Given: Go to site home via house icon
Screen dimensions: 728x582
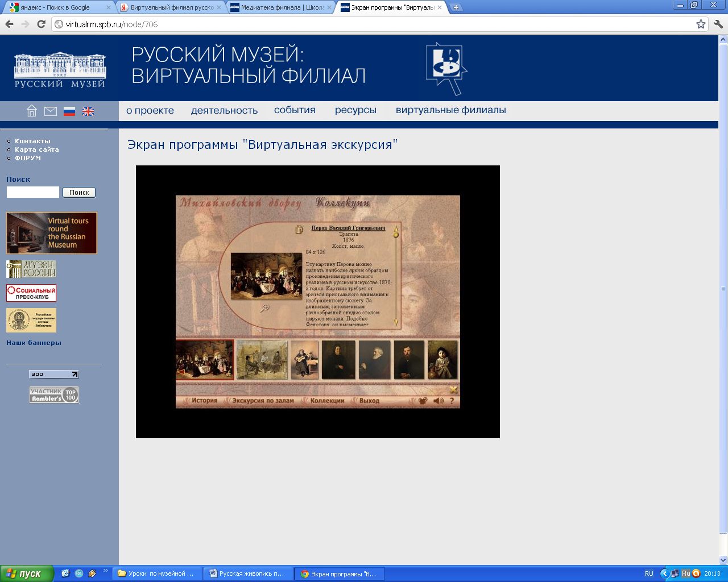Looking at the screenshot, I should click(32, 111).
